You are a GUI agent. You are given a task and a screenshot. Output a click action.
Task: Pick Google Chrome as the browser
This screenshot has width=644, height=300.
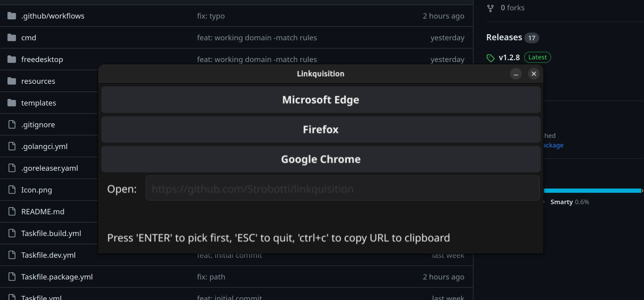point(320,159)
